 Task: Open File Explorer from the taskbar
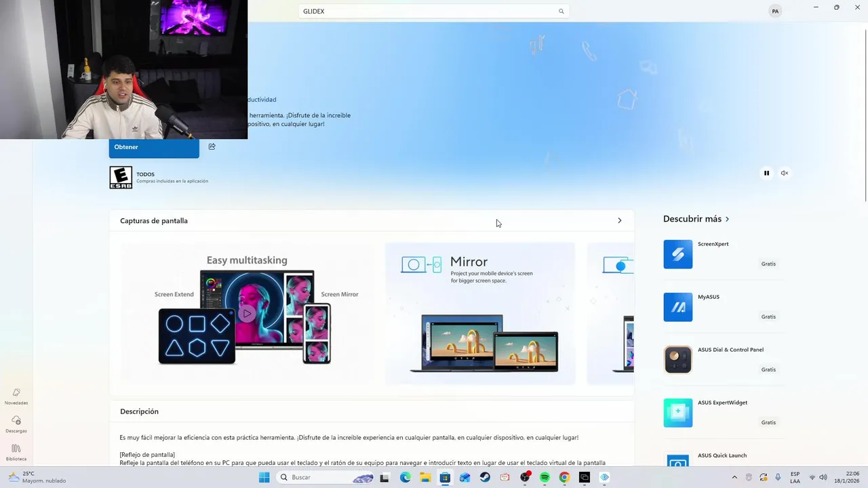point(425,477)
